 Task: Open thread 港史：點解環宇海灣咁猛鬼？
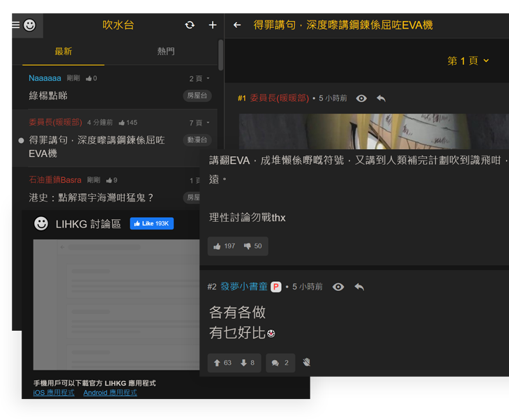91,197
